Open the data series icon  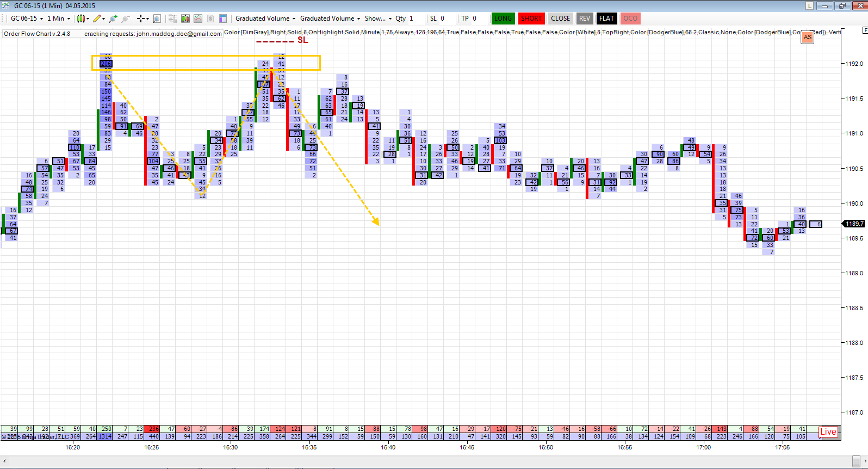pyautogui.click(x=185, y=18)
